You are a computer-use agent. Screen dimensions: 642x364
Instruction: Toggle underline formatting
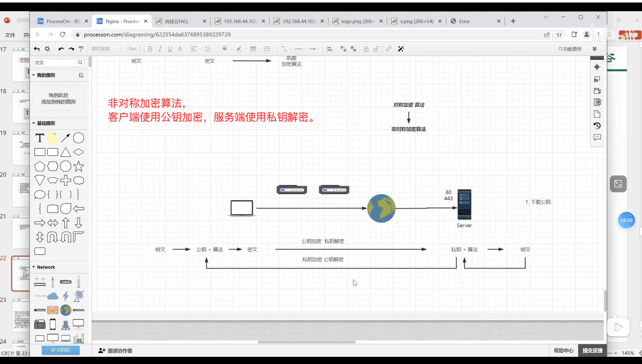[170, 49]
